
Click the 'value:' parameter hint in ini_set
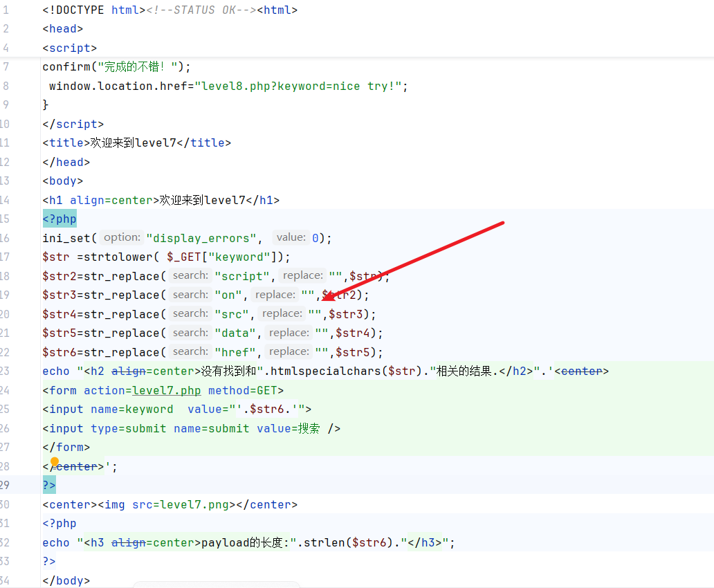tap(290, 237)
